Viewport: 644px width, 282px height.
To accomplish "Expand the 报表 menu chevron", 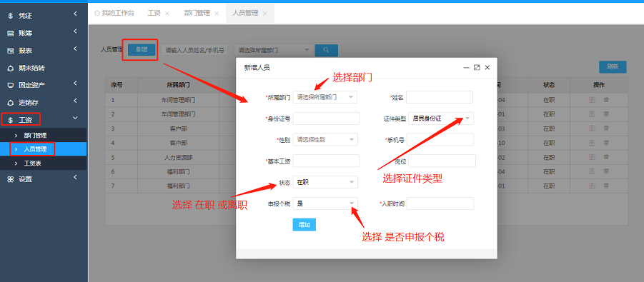I will pos(76,49).
